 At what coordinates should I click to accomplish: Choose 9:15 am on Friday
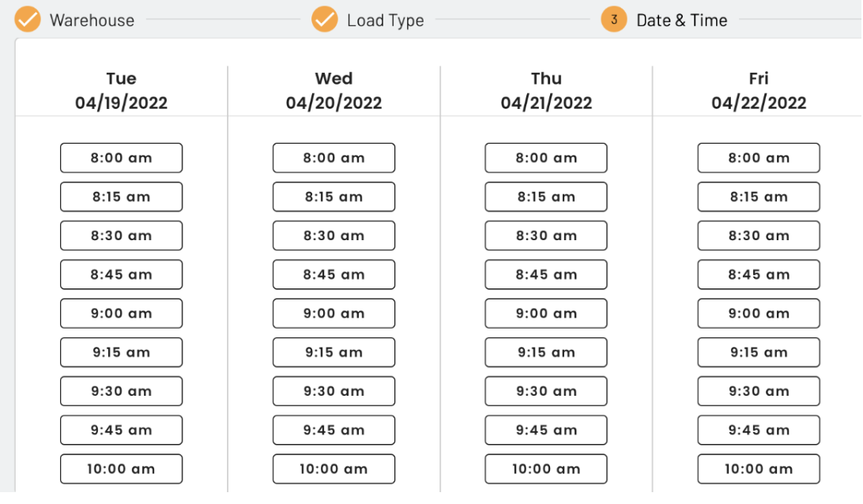[759, 352]
